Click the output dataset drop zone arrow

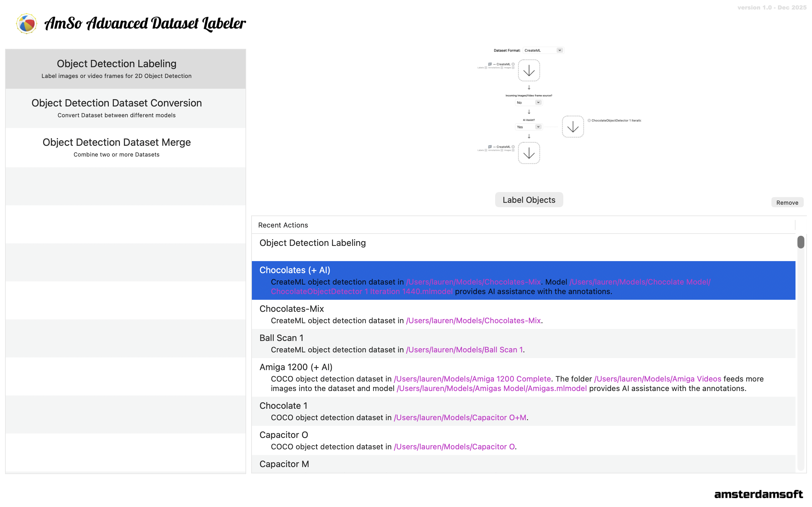[529, 153]
